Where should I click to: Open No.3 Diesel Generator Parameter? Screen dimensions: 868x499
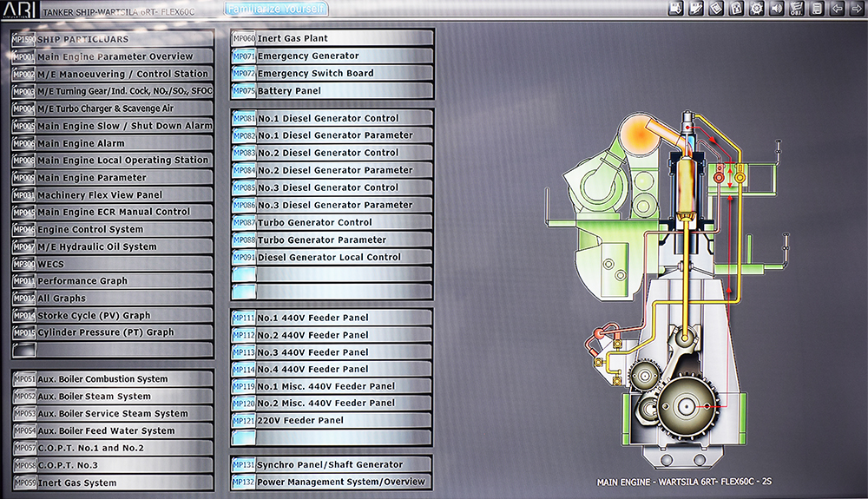pos(332,205)
